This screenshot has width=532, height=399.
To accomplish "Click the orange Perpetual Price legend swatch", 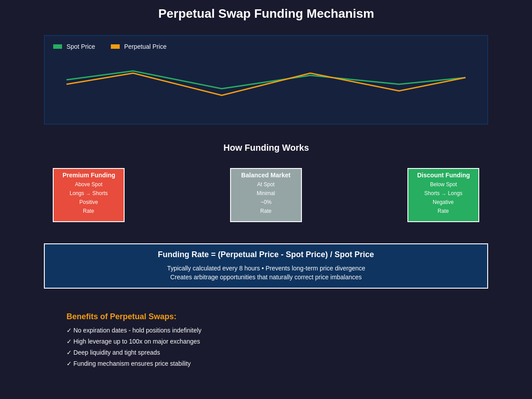I will [115, 47].
